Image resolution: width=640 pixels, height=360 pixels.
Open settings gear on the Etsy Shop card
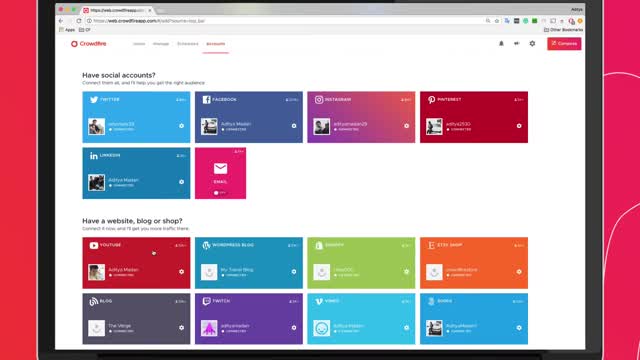pos(519,272)
